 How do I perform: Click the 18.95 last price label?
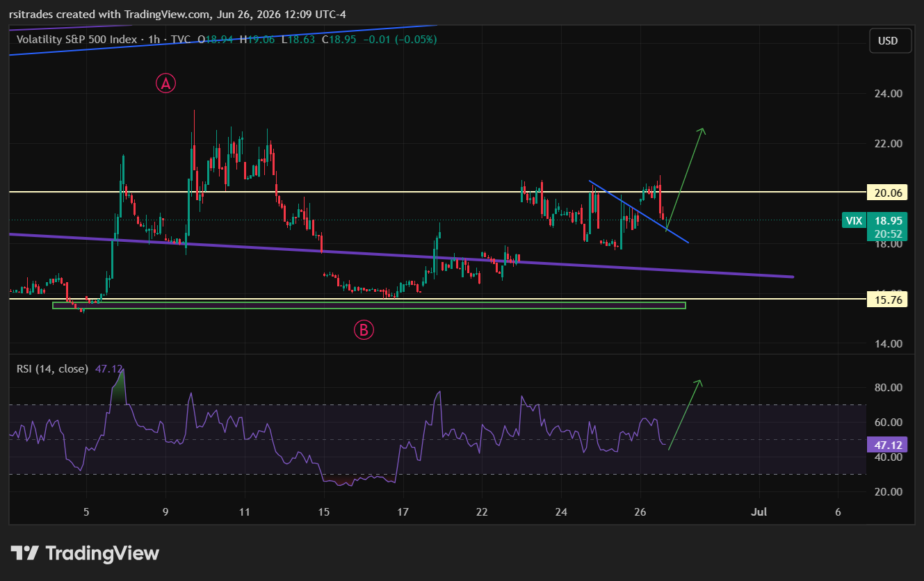(888, 220)
